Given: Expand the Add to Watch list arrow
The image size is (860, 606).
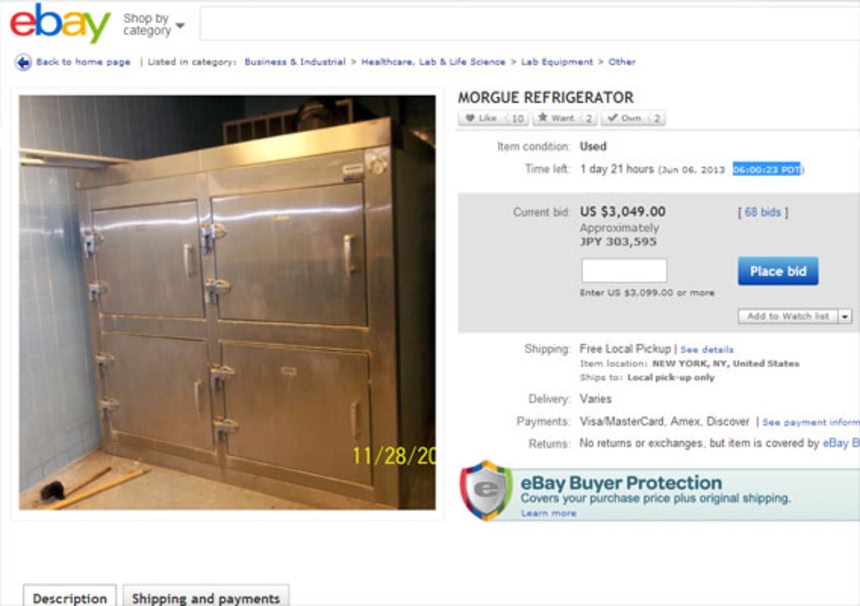Looking at the screenshot, I should [845, 316].
